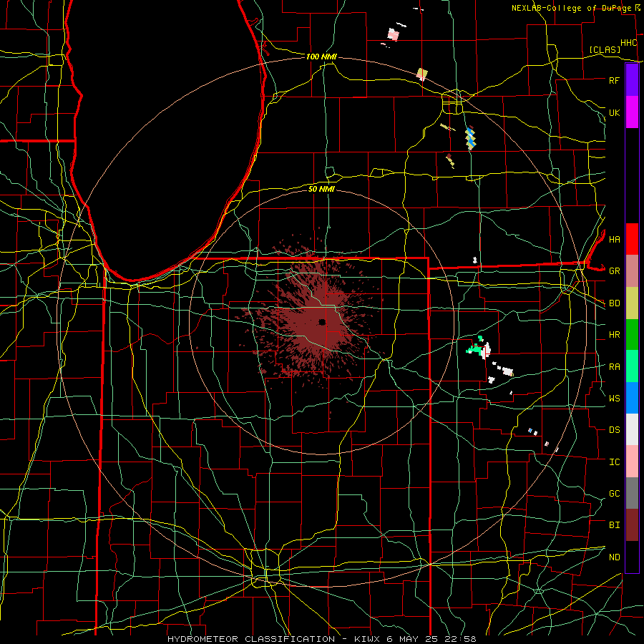Viewport: 644px width, 644px height.
Task: Click the 50 NMI range ring label
Action: tap(321, 190)
